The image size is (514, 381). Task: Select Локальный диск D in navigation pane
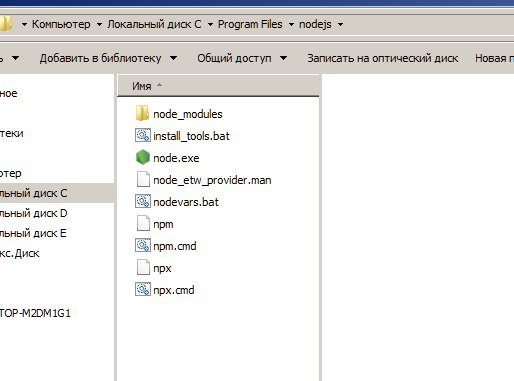pos(33,213)
